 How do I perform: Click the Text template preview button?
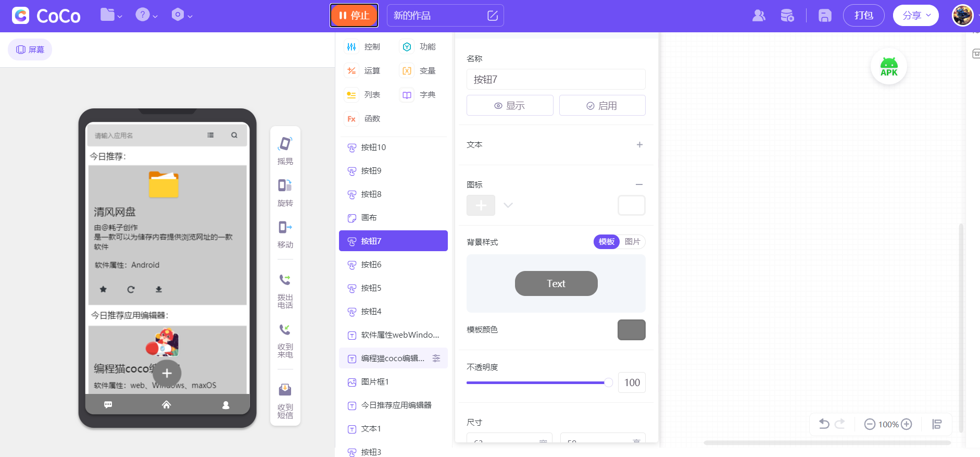[x=556, y=283]
